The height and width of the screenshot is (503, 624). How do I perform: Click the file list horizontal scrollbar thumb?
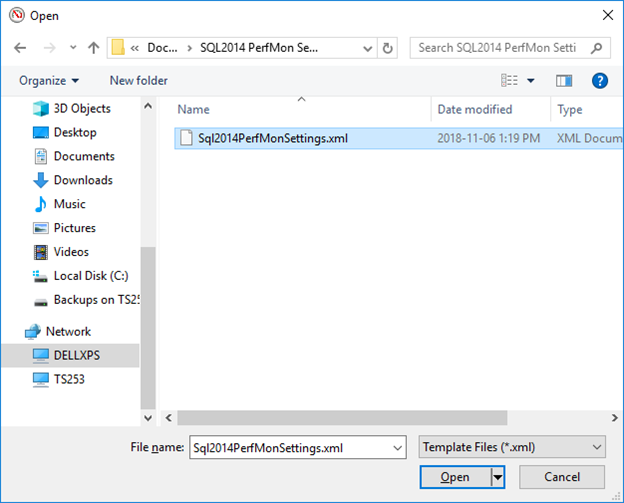click(342, 418)
